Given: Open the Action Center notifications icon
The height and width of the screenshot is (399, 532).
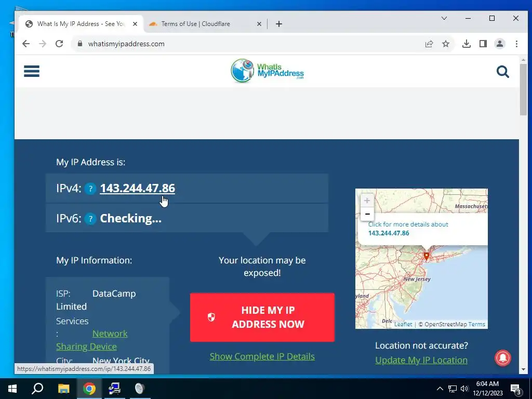Looking at the screenshot, I should point(516,389).
